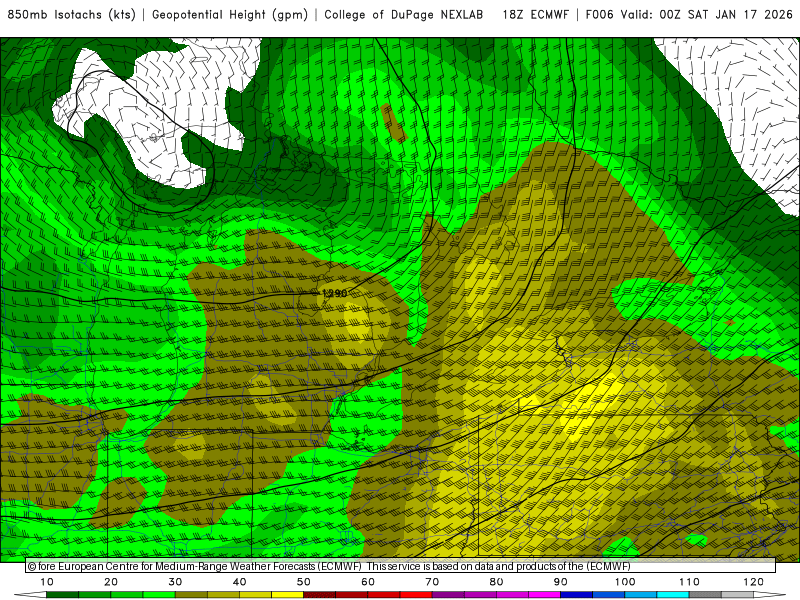Click the '120' label on color scale

754,582
